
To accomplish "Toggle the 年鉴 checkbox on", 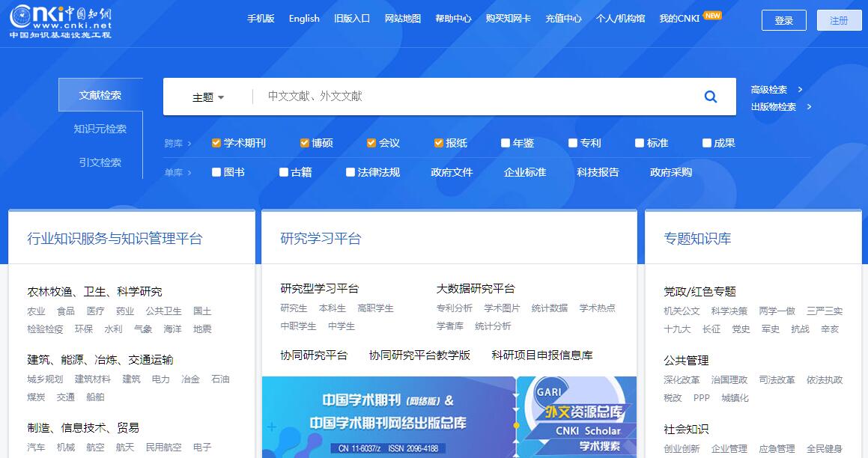I will 506,143.
